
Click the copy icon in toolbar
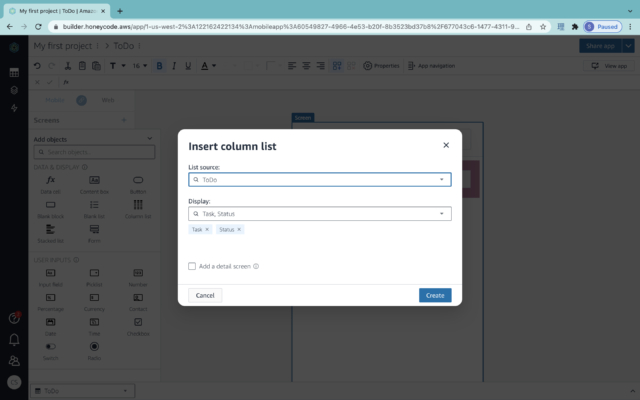click(82, 66)
